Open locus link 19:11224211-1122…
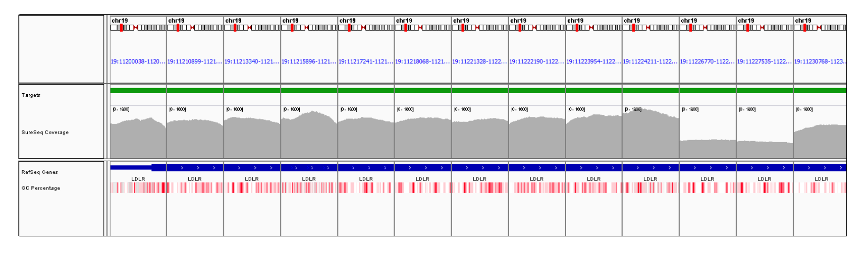This screenshot has height=253, width=868. click(x=650, y=61)
